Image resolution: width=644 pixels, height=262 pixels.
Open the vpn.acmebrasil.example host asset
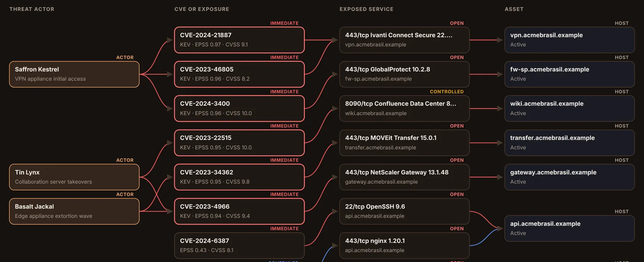(569, 40)
